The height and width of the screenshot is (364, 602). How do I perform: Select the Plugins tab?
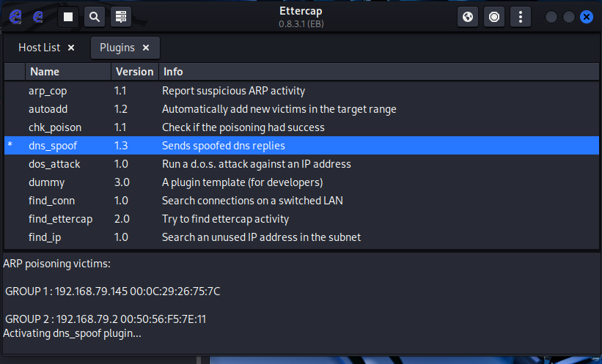click(x=117, y=48)
